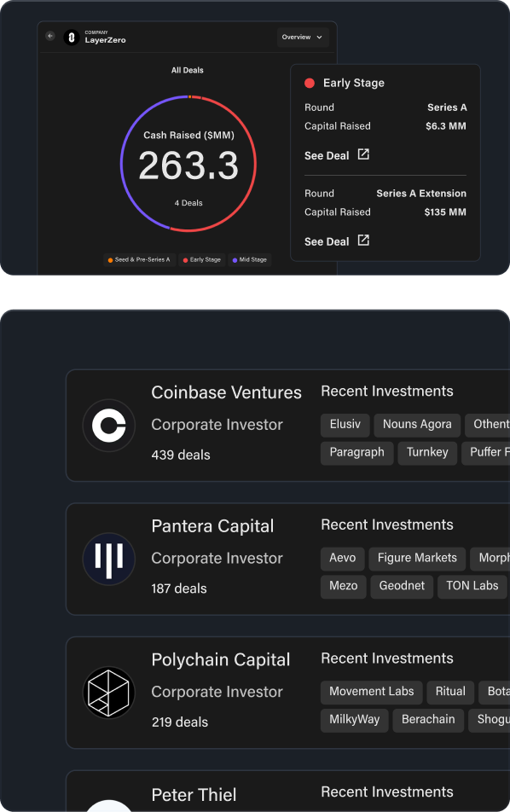Click the Coinbase Ventures logo

click(108, 425)
